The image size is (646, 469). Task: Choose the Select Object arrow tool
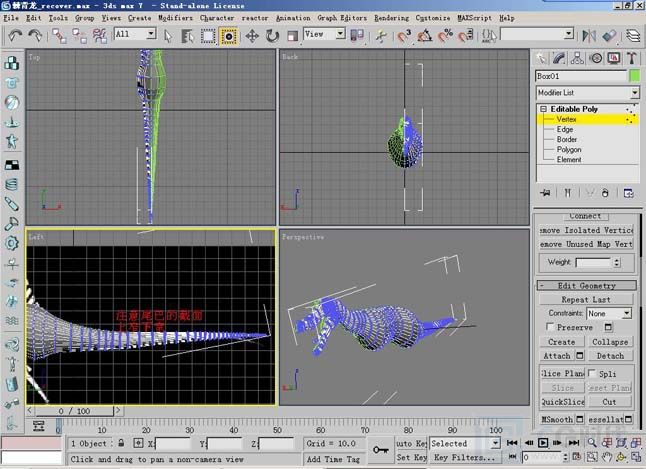168,36
